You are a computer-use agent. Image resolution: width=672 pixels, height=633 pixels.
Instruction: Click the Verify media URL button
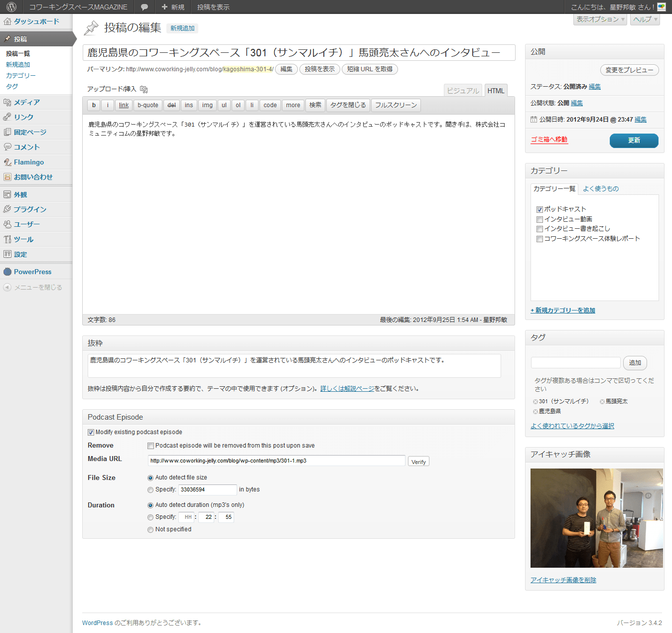418,462
